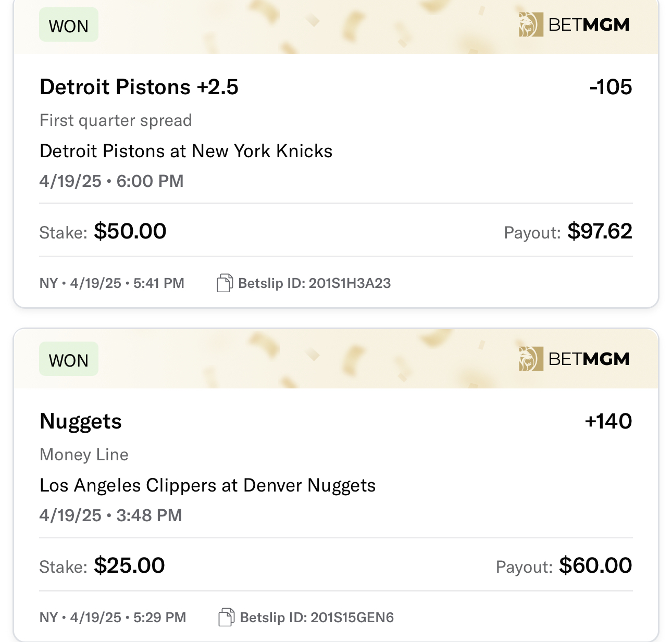Select Detroit Pistons at New York Knicks matchup
Viewport: 672px width, 642px height.
click(186, 151)
